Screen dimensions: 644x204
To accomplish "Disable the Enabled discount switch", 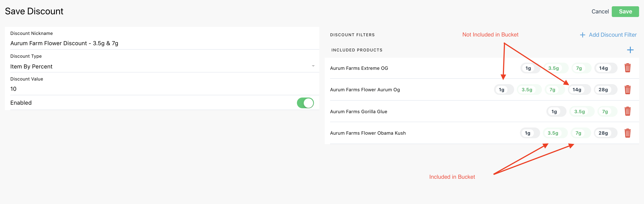I will [305, 103].
